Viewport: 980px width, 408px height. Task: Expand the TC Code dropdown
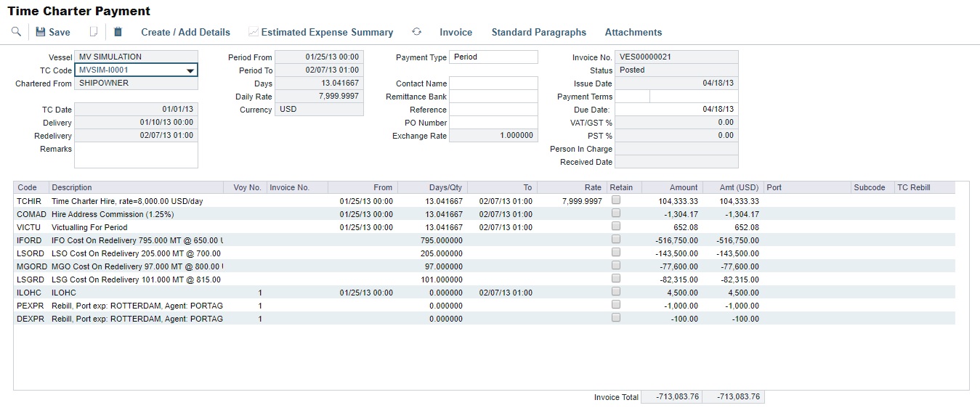point(190,70)
